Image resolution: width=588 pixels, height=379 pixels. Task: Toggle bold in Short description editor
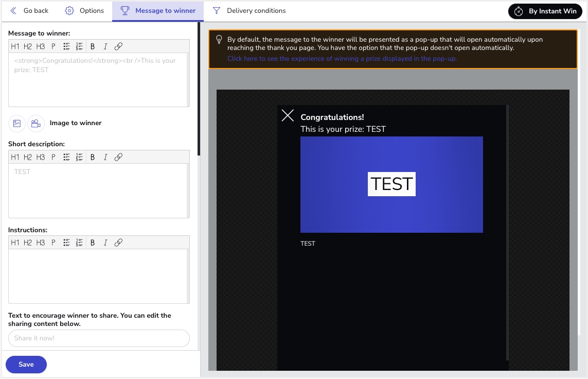tap(93, 157)
